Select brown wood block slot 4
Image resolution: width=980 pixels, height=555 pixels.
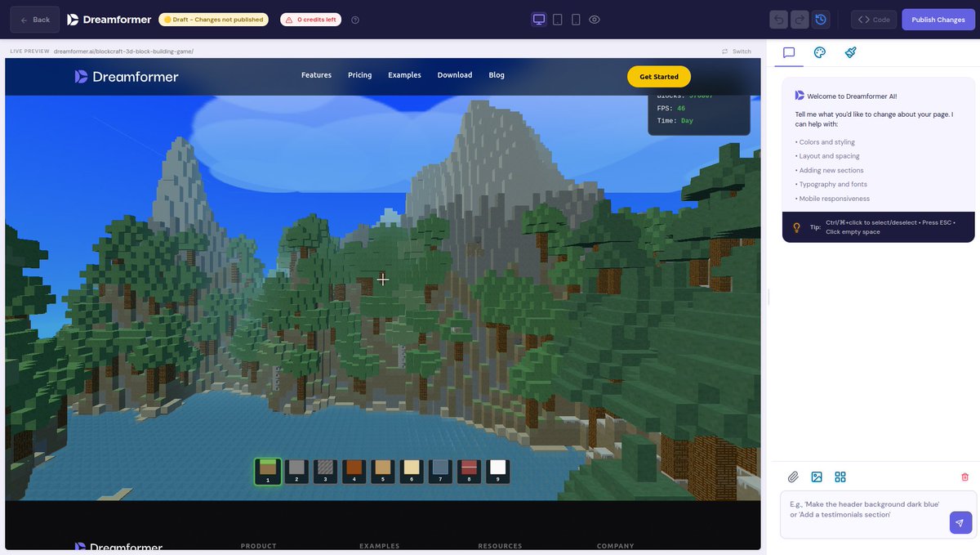coord(354,472)
